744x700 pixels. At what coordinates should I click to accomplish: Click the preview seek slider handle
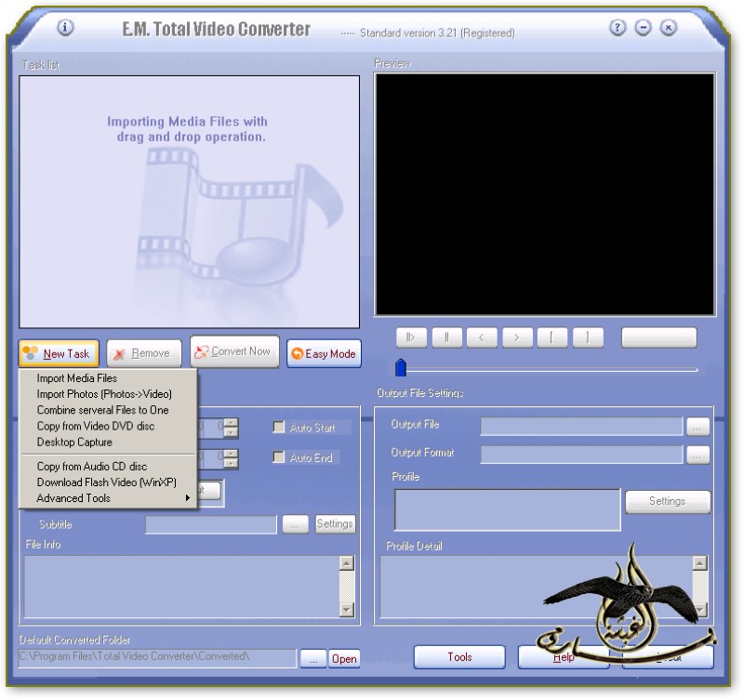tap(401, 367)
